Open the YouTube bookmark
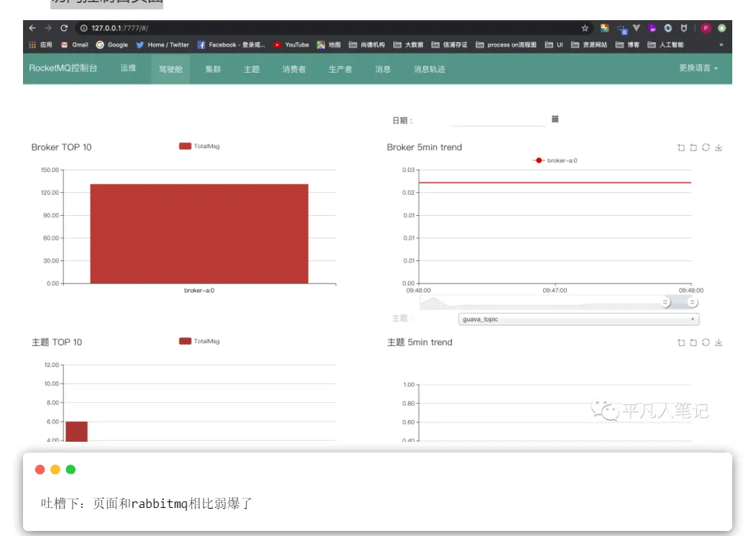The height and width of the screenshot is (536, 756). point(291,45)
